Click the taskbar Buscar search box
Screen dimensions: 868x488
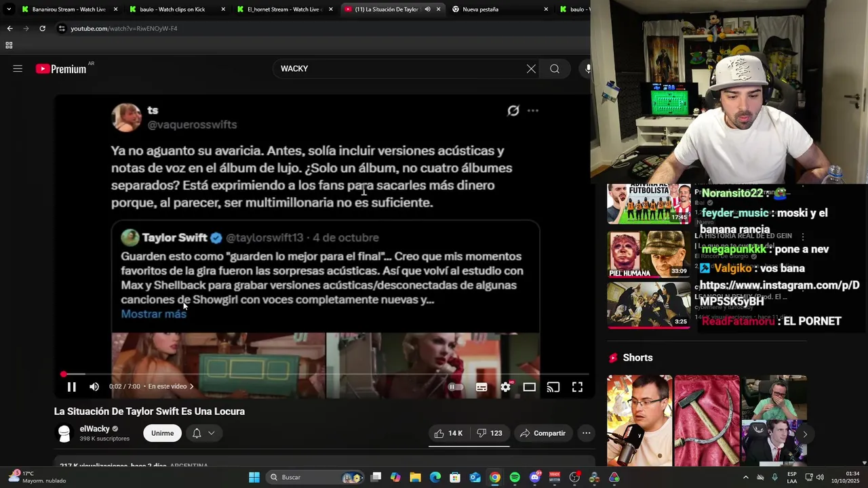click(316, 477)
